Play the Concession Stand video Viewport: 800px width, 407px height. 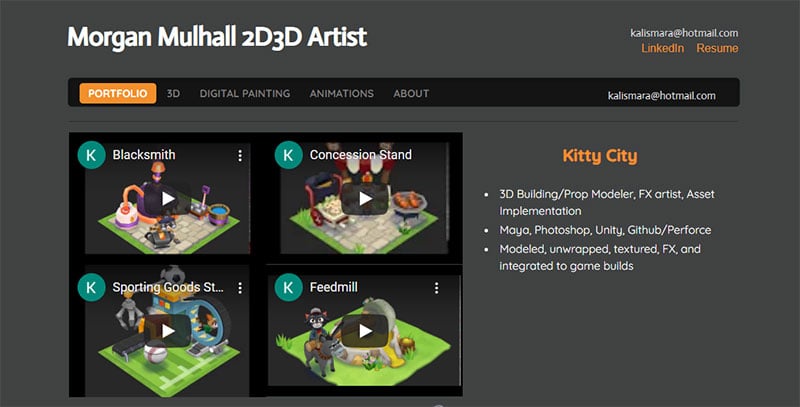pos(365,198)
